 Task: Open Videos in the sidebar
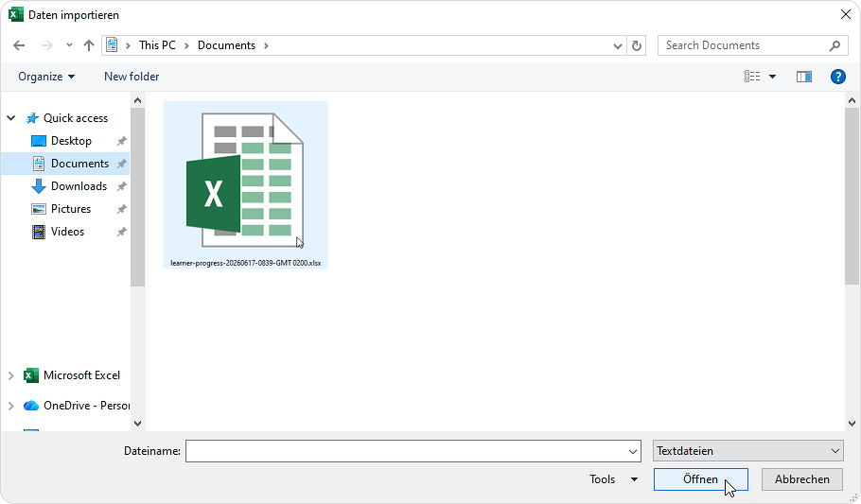tap(67, 232)
